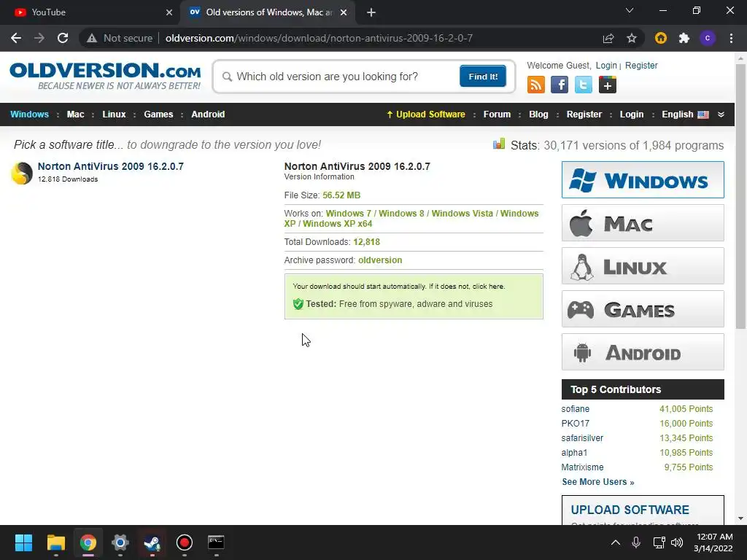This screenshot has height=560, width=747.
Task: Open the Chrome three-dot menu
Action: point(731,38)
